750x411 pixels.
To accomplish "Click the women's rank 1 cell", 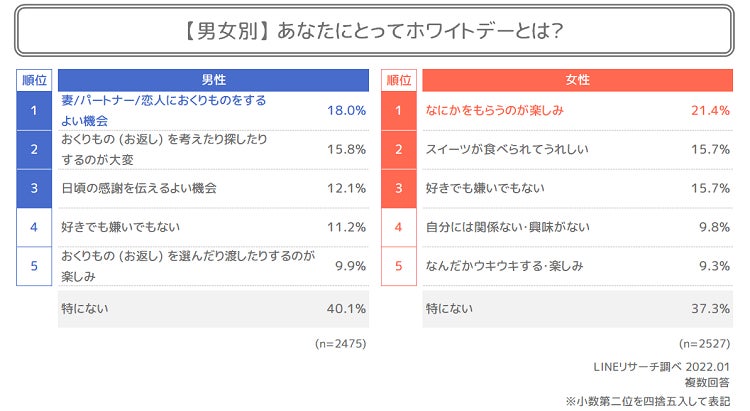I will [398, 111].
